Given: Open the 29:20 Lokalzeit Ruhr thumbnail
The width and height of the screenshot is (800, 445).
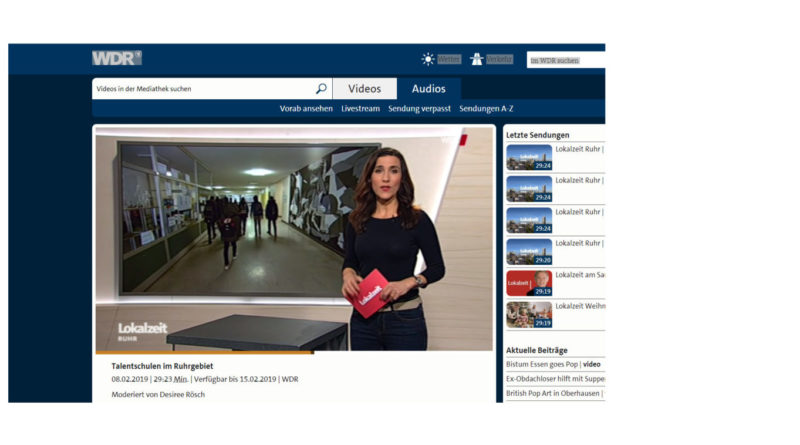Looking at the screenshot, I should (x=528, y=251).
